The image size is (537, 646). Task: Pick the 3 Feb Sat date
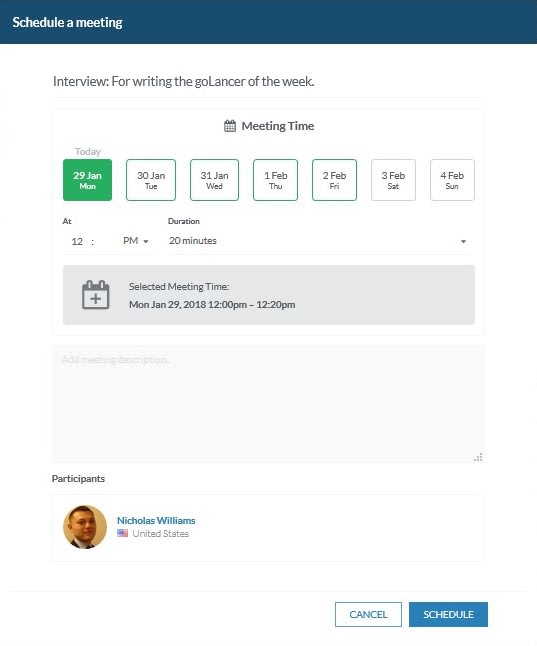click(x=393, y=180)
